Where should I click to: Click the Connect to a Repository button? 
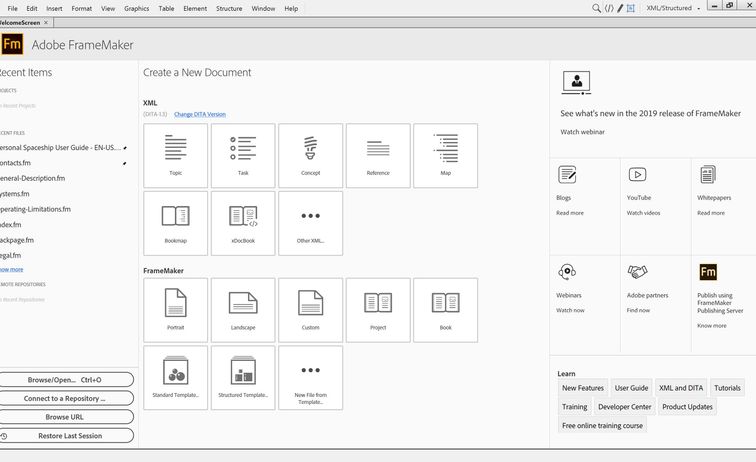pos(66,398)
